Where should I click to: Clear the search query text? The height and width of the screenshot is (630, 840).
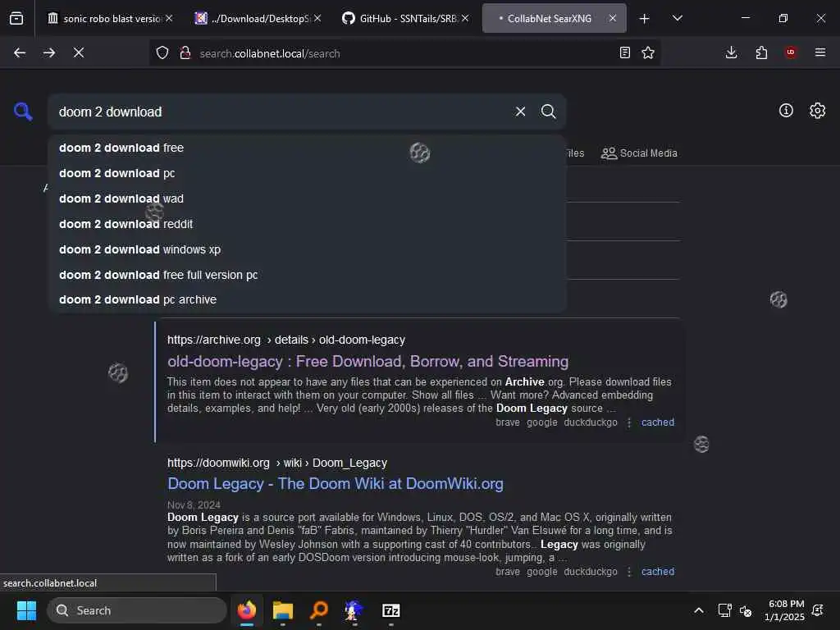pyautogui.click(x=520, y=112)
